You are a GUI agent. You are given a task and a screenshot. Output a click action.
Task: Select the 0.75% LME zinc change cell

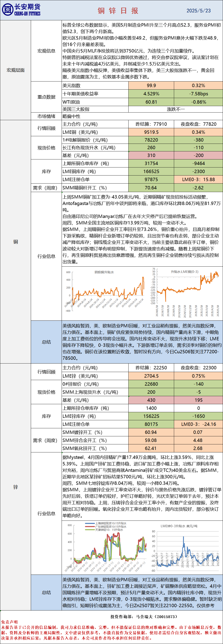pyautogui.click(x=198, y=376)
